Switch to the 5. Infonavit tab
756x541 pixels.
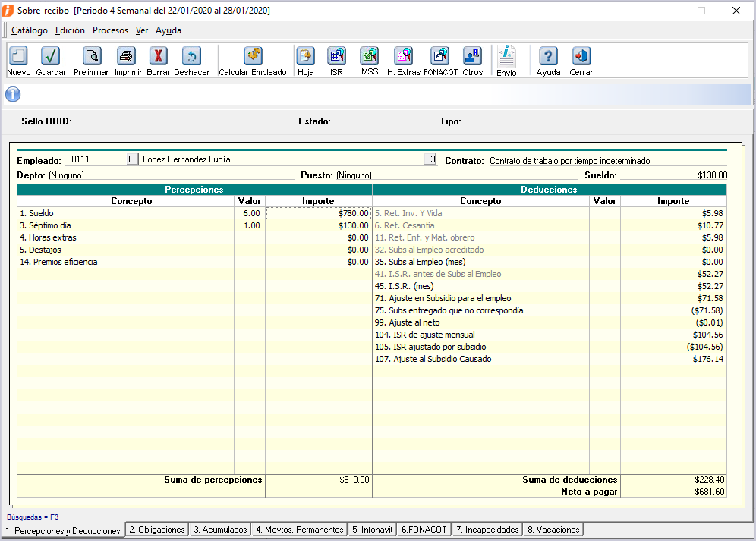[372, 530]
